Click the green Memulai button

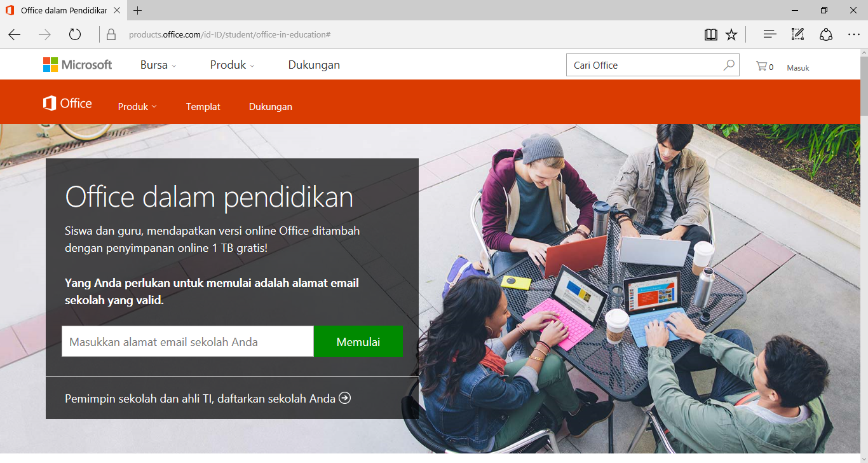pos(358,342)
